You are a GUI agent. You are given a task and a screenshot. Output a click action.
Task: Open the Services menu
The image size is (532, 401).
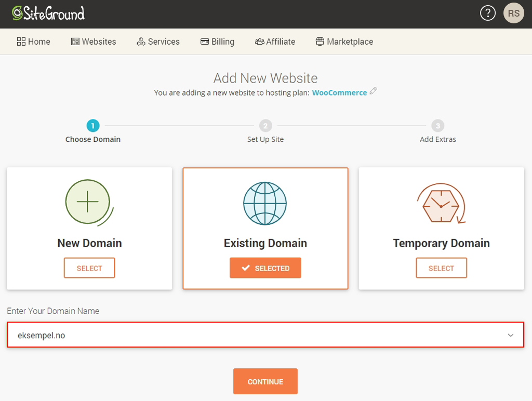pyautogui.click(x=158, y=42)
